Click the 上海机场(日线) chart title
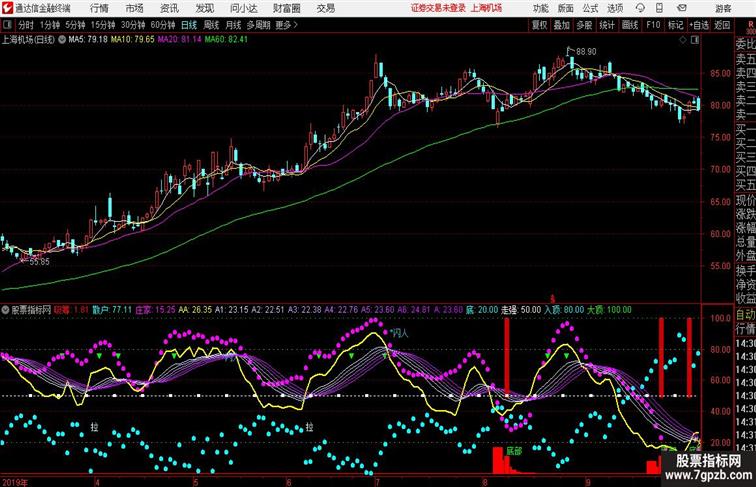 tap(28, 40)
